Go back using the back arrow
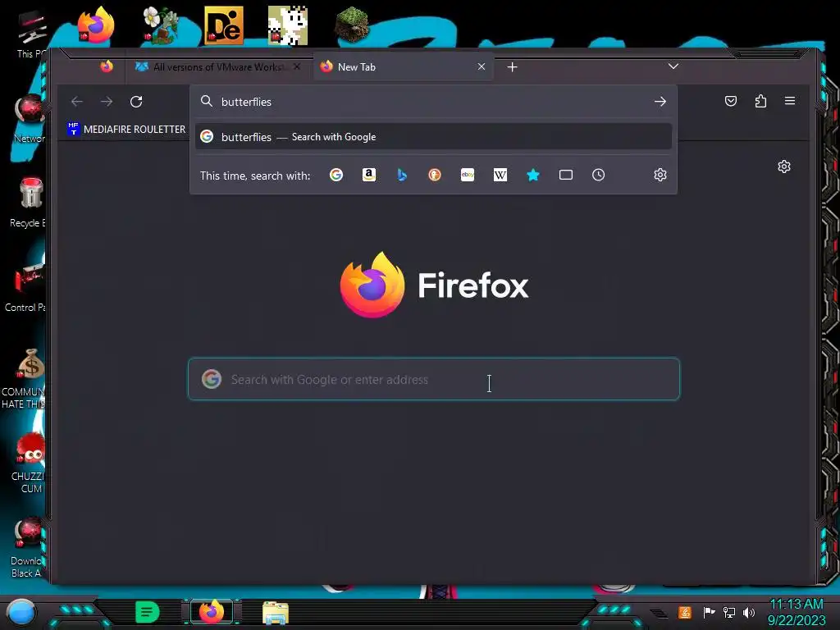The height and width of the screenshot is (630, 840). tap(77, 101)
